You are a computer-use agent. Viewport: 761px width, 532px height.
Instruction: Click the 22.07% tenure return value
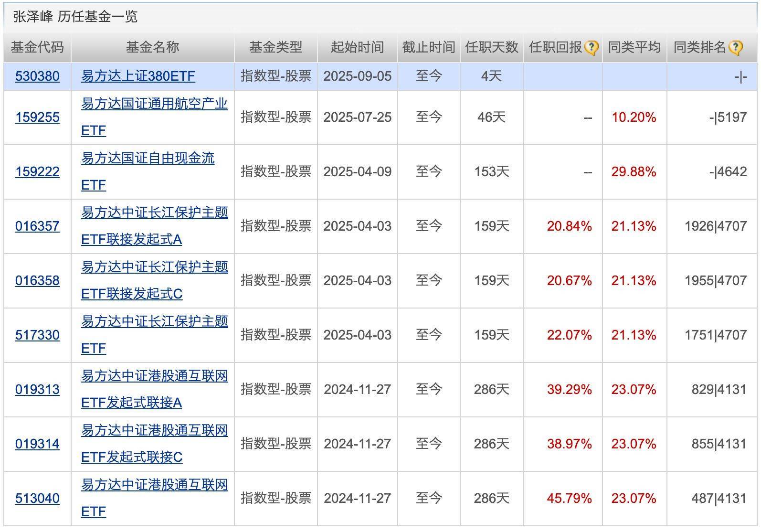[x=569, y=335]
